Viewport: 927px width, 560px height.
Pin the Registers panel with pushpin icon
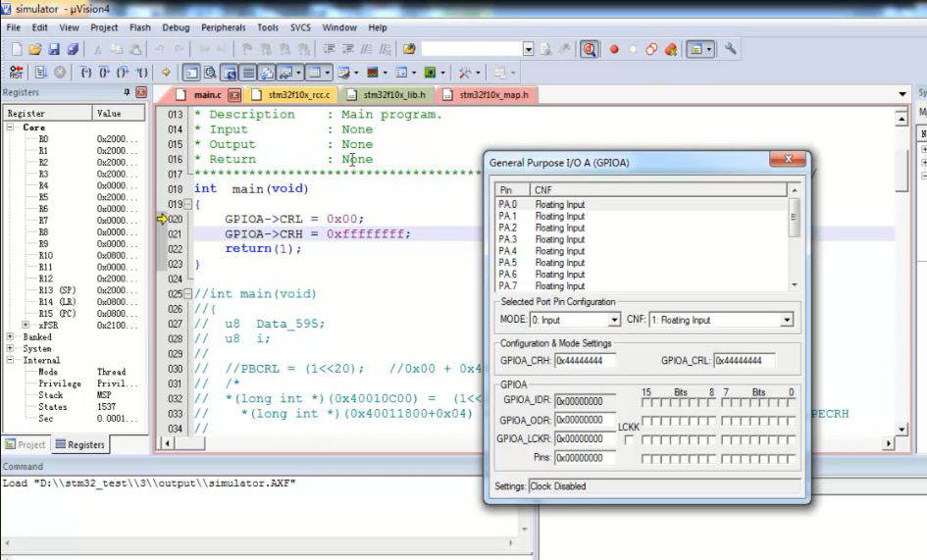(x=127, y=92)
